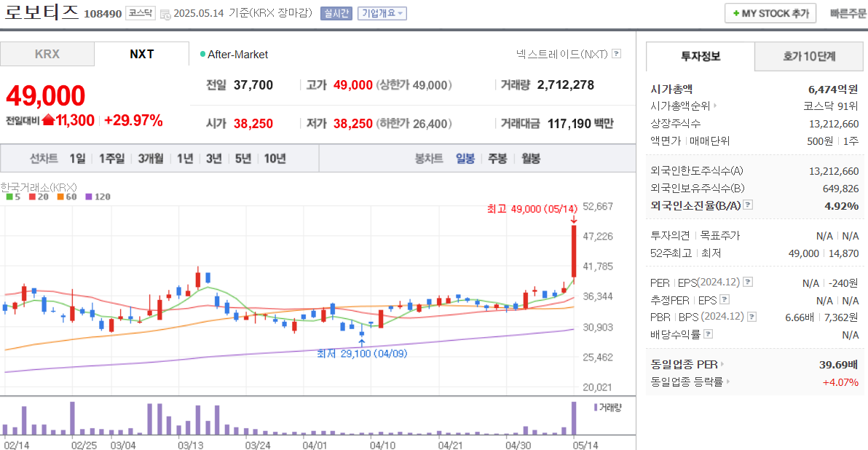Click help icon next to PER EPS(2024.12)
The width and height of the screenshot is (868, 450).
tap(747, 282)
